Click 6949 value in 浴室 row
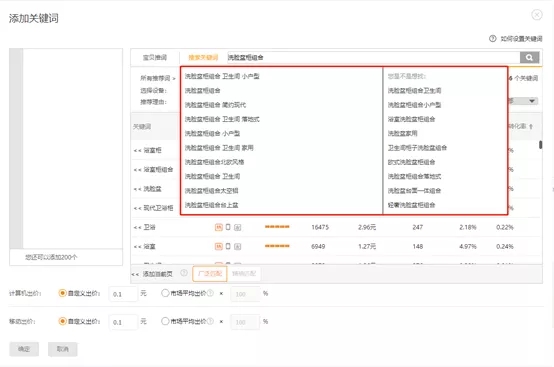 tap(318, 247)
